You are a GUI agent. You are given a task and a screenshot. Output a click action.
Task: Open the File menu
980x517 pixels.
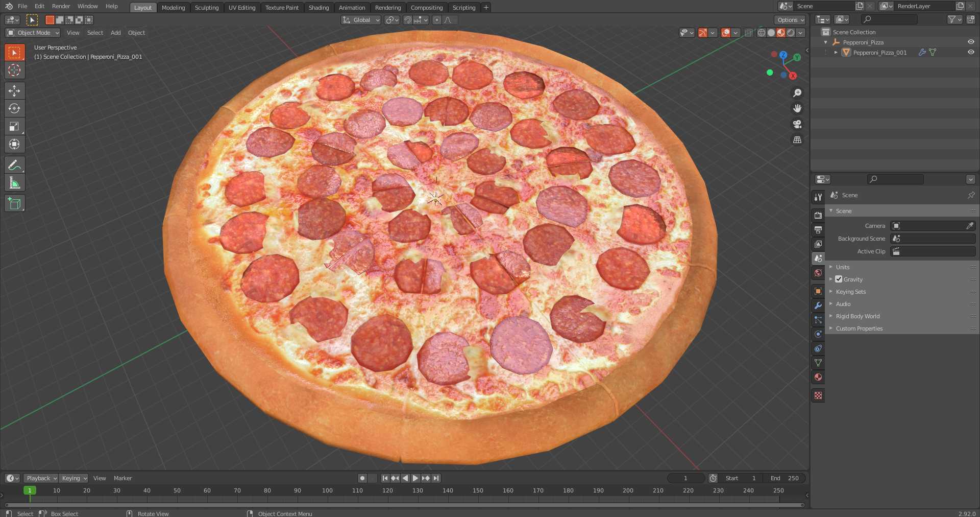[x=22, y=6]
